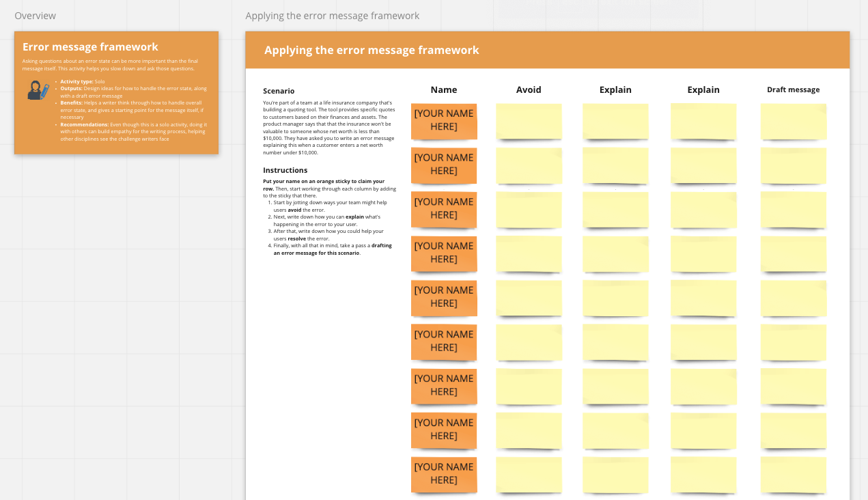
Task: Select the "Recommendations:" bullet in overview card
Action: pos(133,131)
